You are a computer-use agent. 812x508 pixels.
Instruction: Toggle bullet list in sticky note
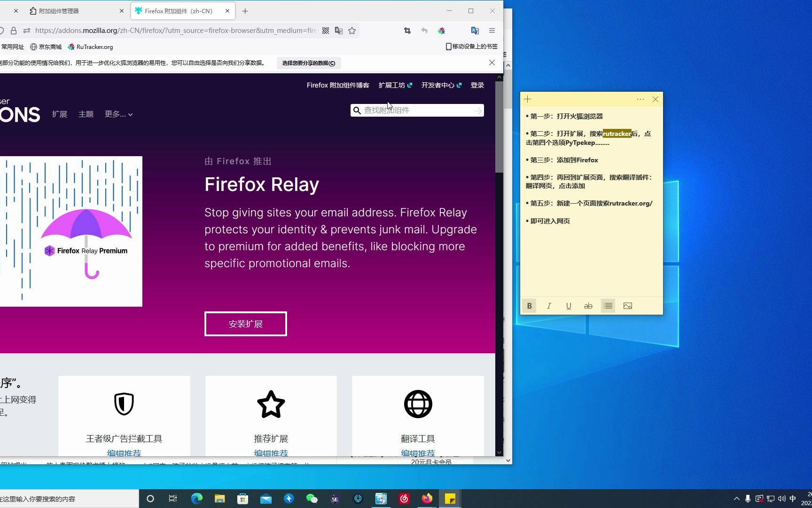(608, 306)
